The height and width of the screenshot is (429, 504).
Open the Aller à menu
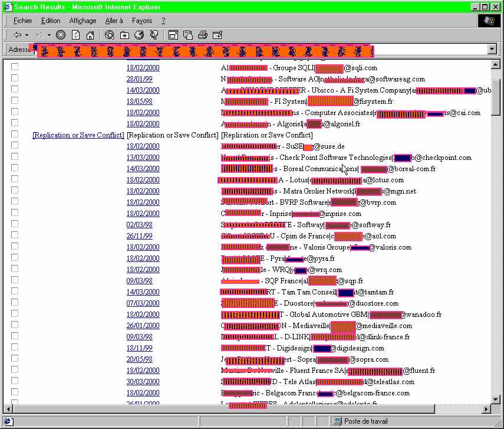(114, 21)
